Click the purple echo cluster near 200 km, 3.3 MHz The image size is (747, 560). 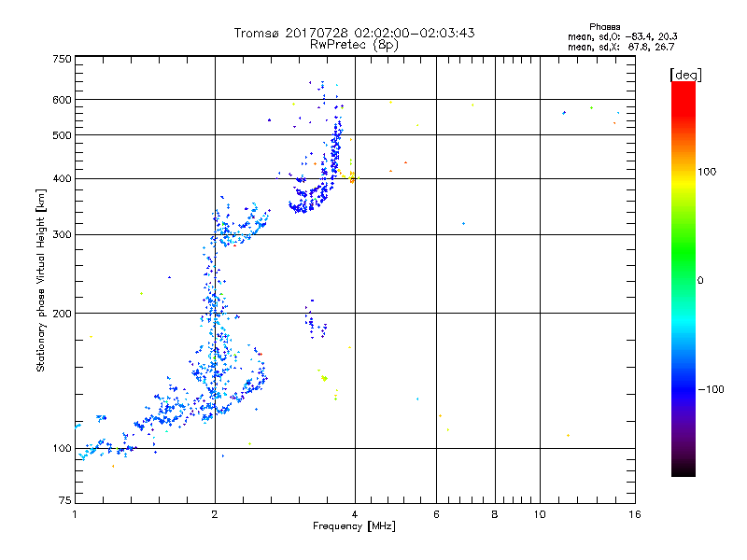pyautogui.click(x=315, y=319)
